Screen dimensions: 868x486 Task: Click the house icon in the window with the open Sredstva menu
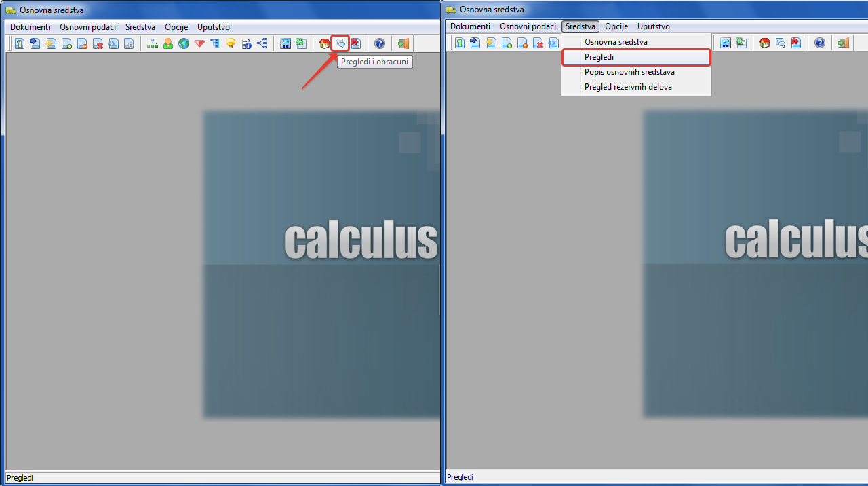click(x=765, y=43)
